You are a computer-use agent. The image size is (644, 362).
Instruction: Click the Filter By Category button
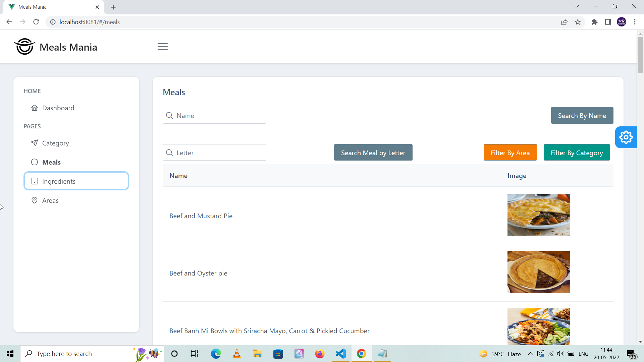pyautogui.click(x=576, y=152)
